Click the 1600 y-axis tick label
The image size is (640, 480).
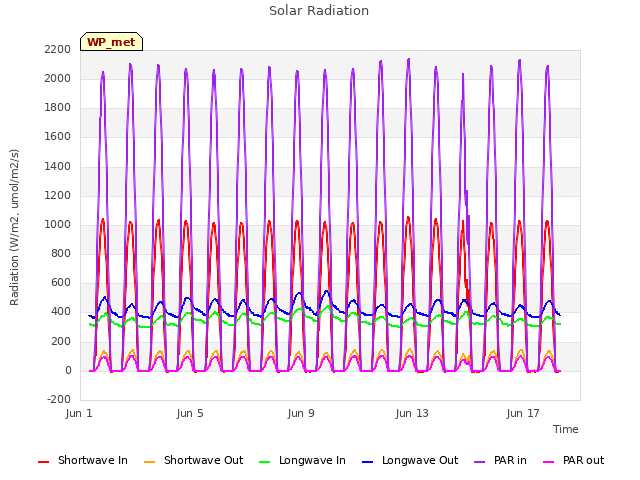(x=58, y=136)
